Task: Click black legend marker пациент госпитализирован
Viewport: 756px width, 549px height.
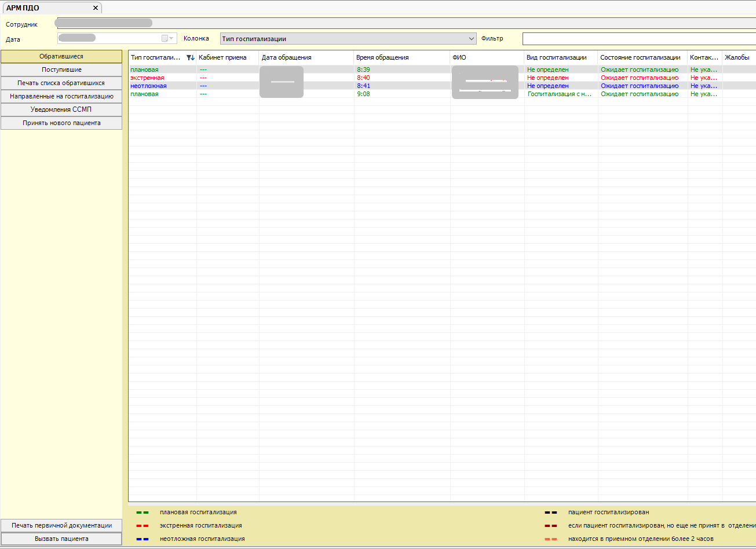Action: point(551,513)
